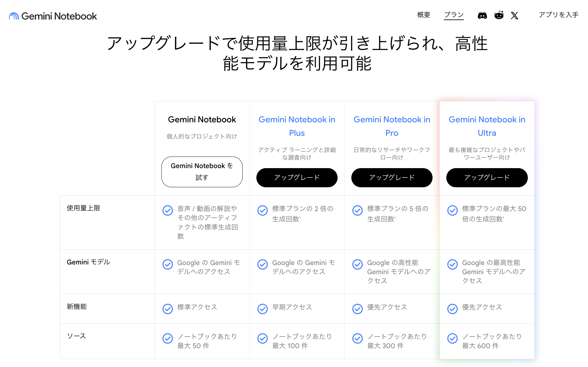The height and width of the screenshot is (367, 588).
Task: Click Gemini モデル checkmark in free Gemini Notebook column
Action: (168, 264)
